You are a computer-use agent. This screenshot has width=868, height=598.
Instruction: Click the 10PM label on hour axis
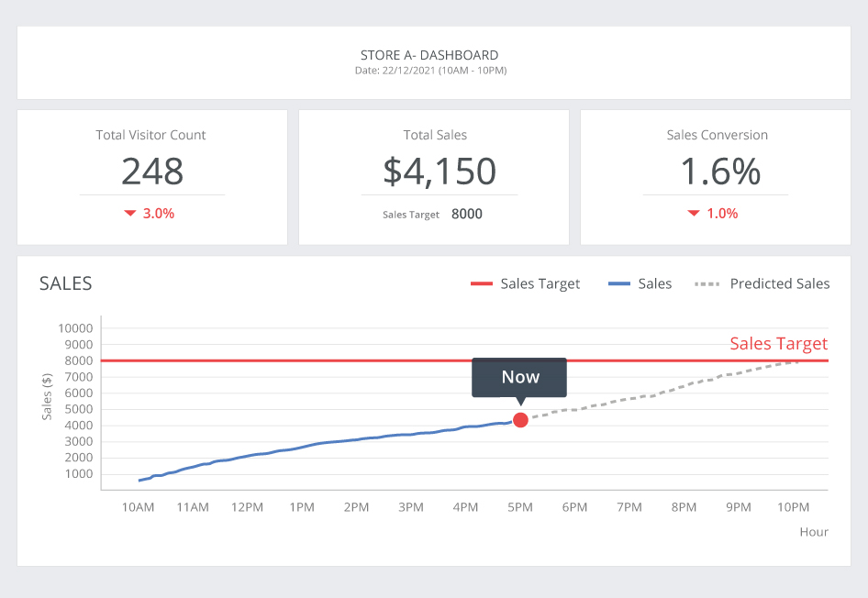[x=793, y=507]
